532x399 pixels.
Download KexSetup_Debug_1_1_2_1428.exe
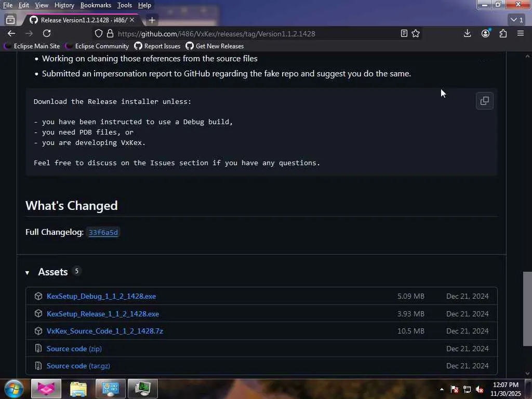[101, 296]
